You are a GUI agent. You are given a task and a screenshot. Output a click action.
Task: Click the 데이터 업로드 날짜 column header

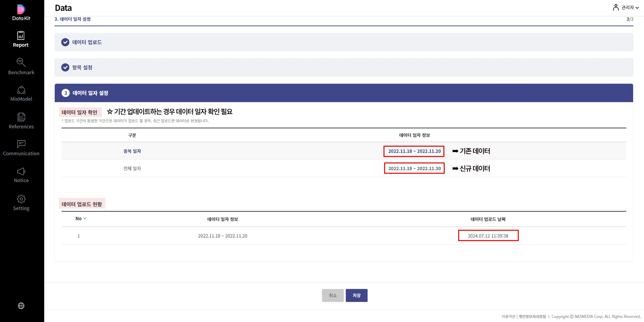pos(488,219)
